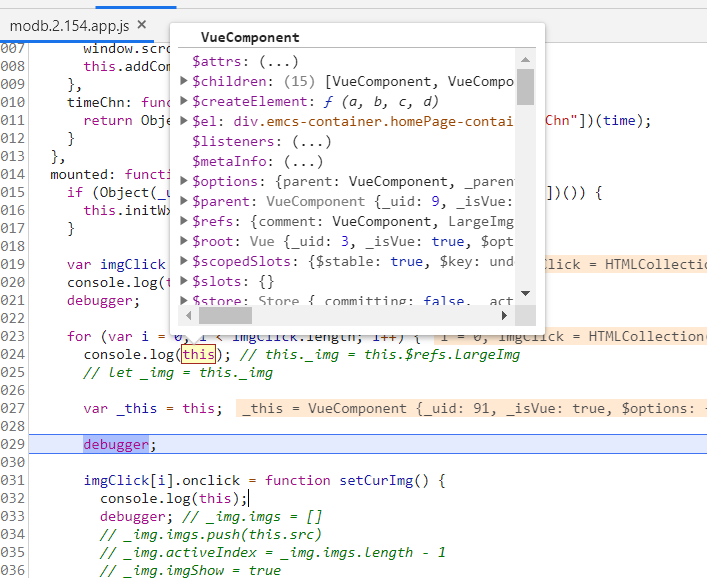
Task: Close the modb.2.154.app.js file tab
Action: 141,24
